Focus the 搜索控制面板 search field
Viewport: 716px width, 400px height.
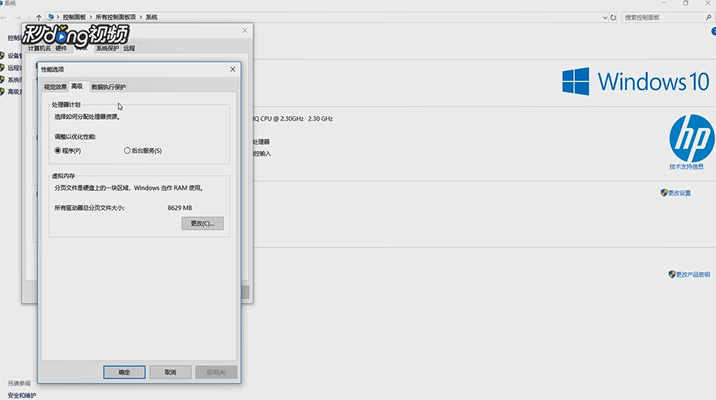(663, 17)
